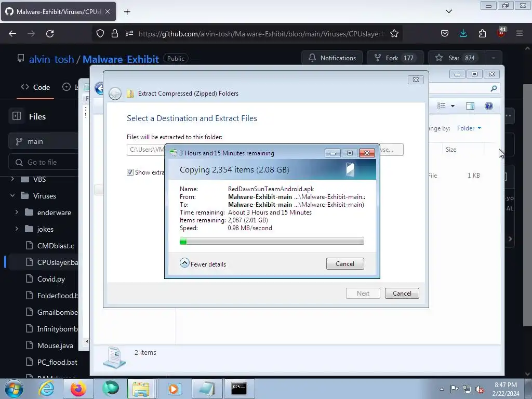
Task: Open alvin-tosh profile link
Action: [x=51, y=59]
